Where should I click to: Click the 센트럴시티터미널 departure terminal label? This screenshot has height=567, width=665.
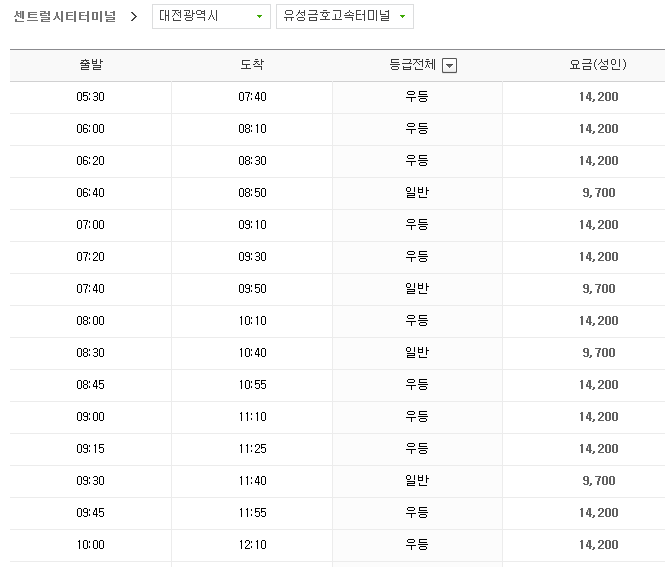coord(65,17)
